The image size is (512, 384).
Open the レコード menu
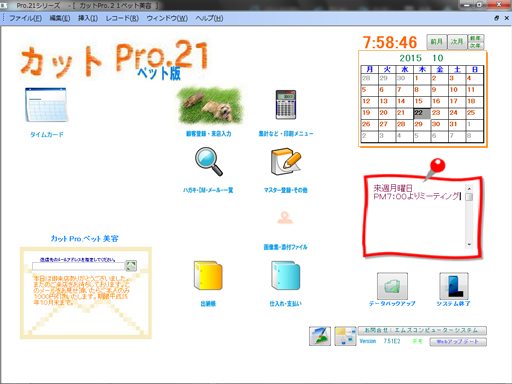coord(122,18)
